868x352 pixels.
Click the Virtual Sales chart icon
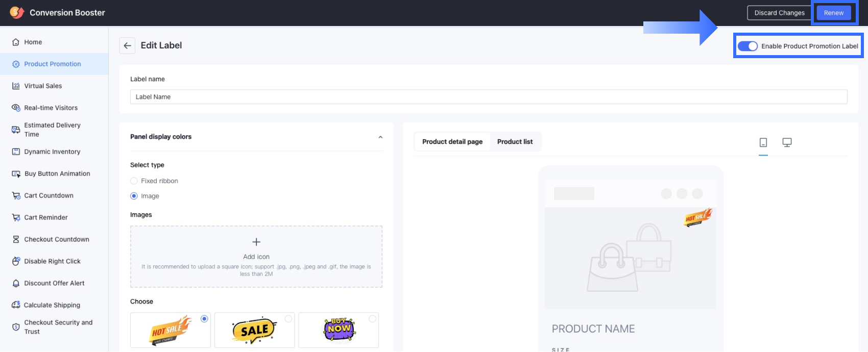click(16, 86)
